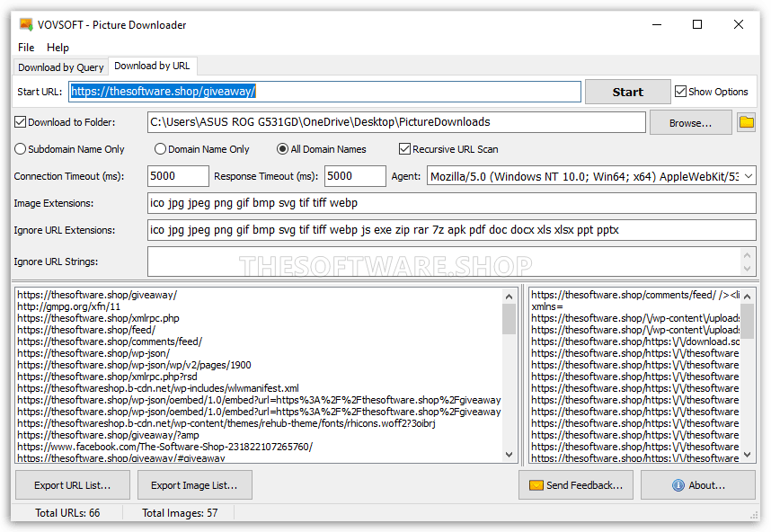Select thesoftware.shop/wp-json/ URL row
This screenshot has width=771, height=532.
pos(93,353)
